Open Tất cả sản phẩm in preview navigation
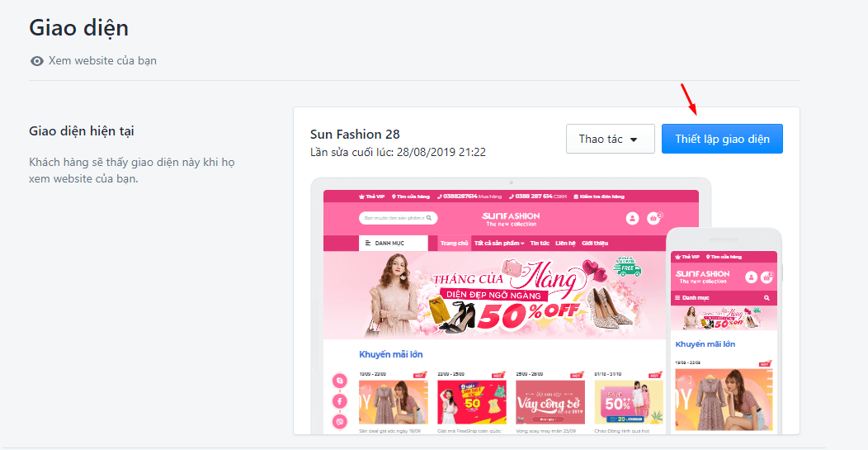868x450 pixels. tap(498, 244)
